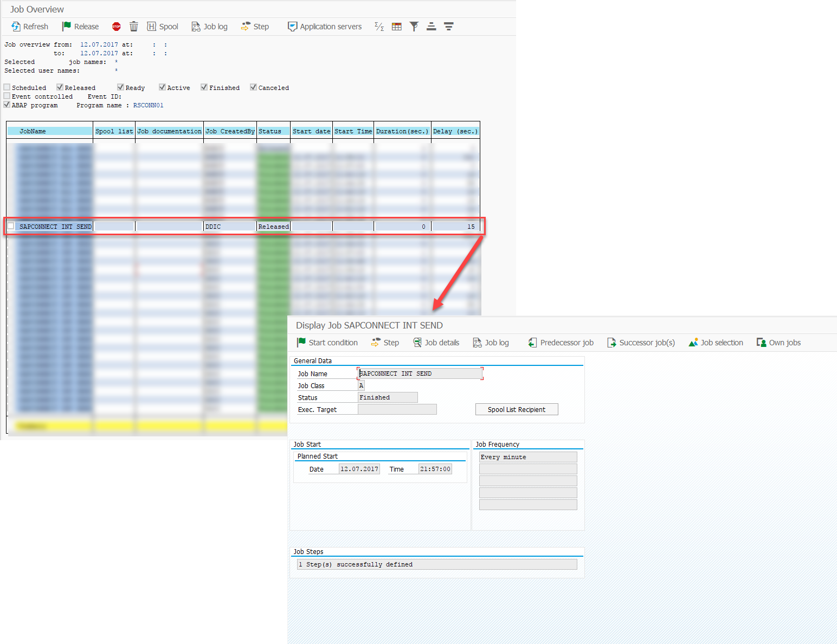Click the delay value 15 cell
The image size is (837, 644).
[x=455, y=227]
